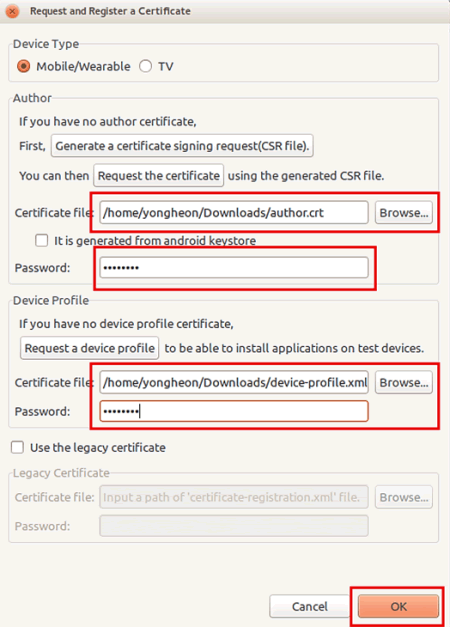Screen dimensions: 450x627
Task: Browse for the author certificate file
Action: [404, 212]
